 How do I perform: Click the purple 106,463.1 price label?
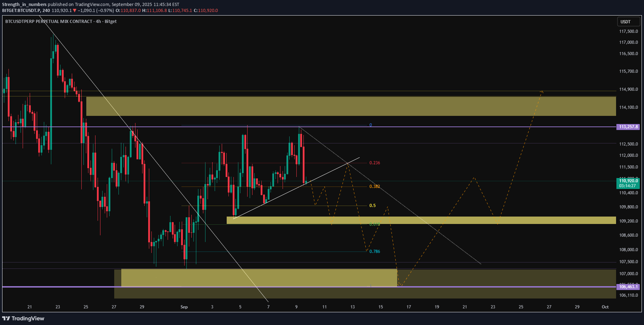(x=628, y=287)
